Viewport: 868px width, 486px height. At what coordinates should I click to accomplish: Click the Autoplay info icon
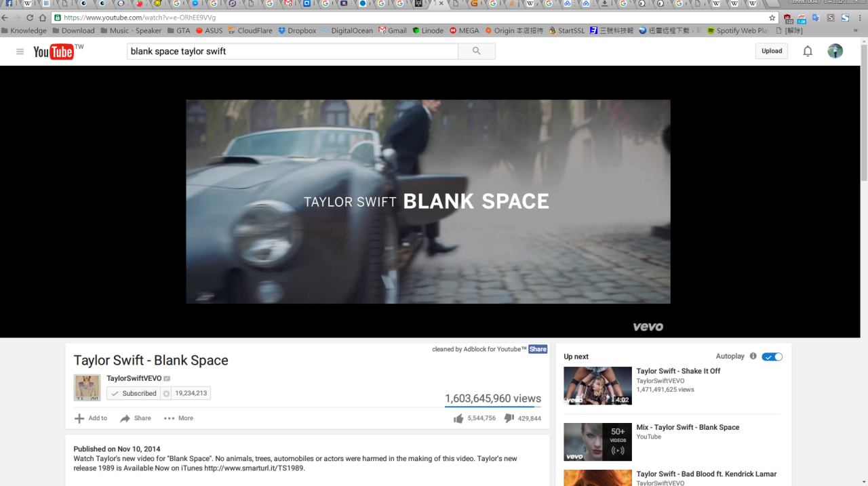point(753,357)
